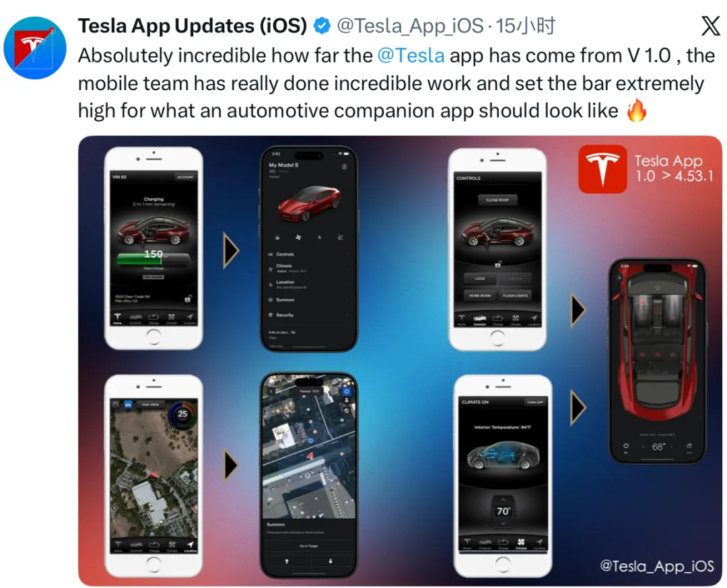Image resolution: width=727 pixels, height=588 pixels.
Task: Tap the FLASH LIGHTS button
Action: click(515, 295)
